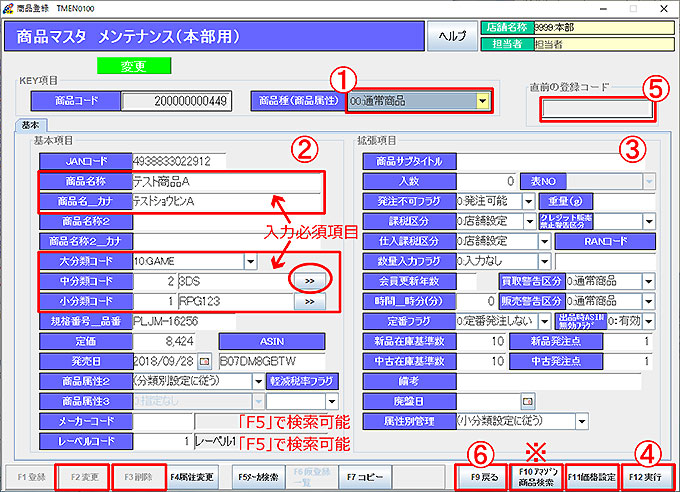This screenshot has width=680, height=492.
Task: Open 出品時ASIN無効フラグ dropdown
Action: coord(649,321)
